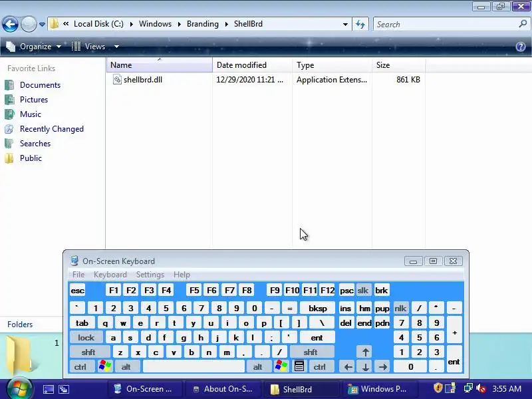Image resolution: width=532 pixels, height=399 pixels.
Task: Show hidden breadcrumb path chevrons
Action: pos(66,24)
